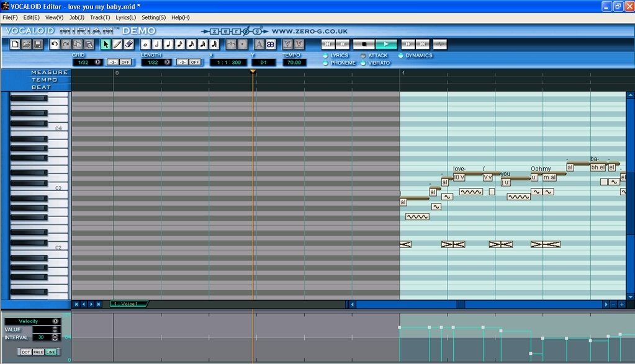
Task: Click the triplet note icon in toolbar
Action: tap(231, 44)
